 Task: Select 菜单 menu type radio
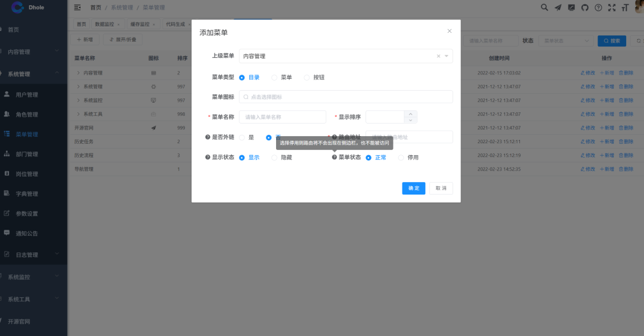pos(274,78)
